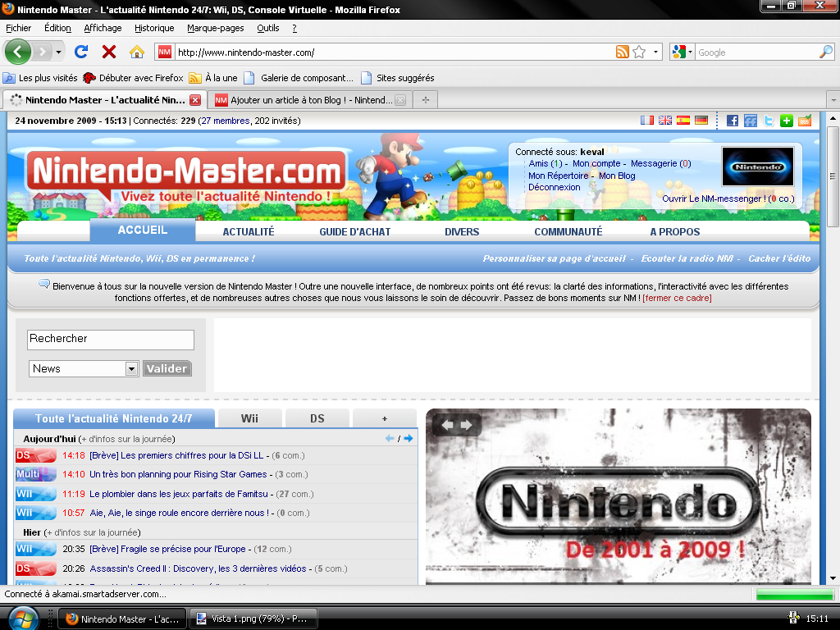The image size is (840, 630).
Task: Open the Marque-pages menu
Action: (x=216, y=28)
